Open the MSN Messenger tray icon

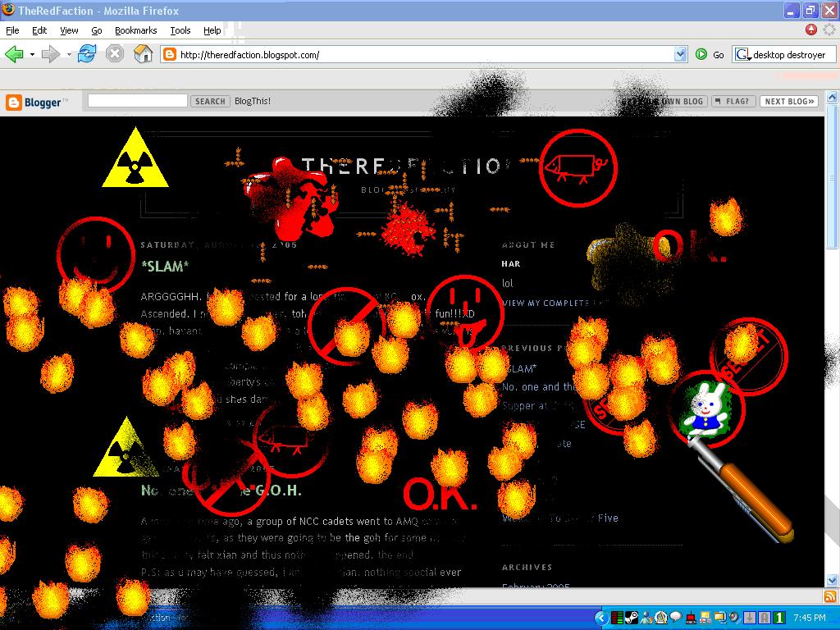pyautogui.click(x=646, y=618)
